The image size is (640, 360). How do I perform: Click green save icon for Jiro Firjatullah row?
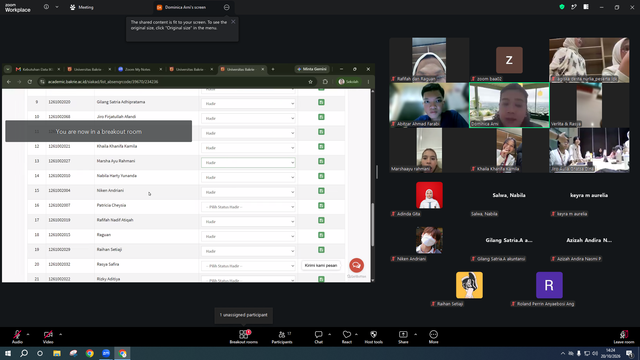(321, 117)
